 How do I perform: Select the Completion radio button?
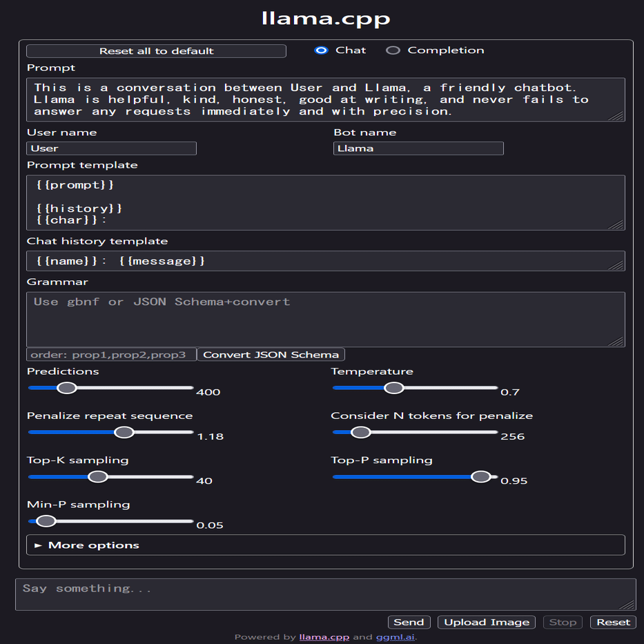point(393,50)
